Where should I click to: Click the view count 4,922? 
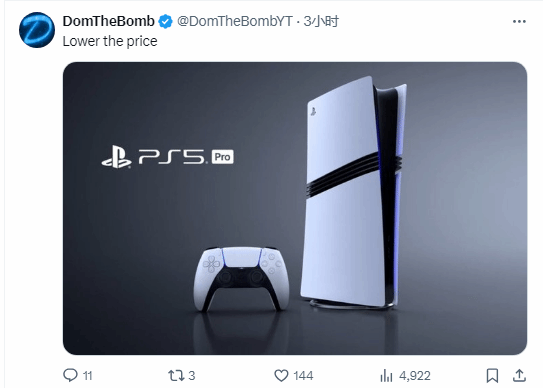click(415, 376)
